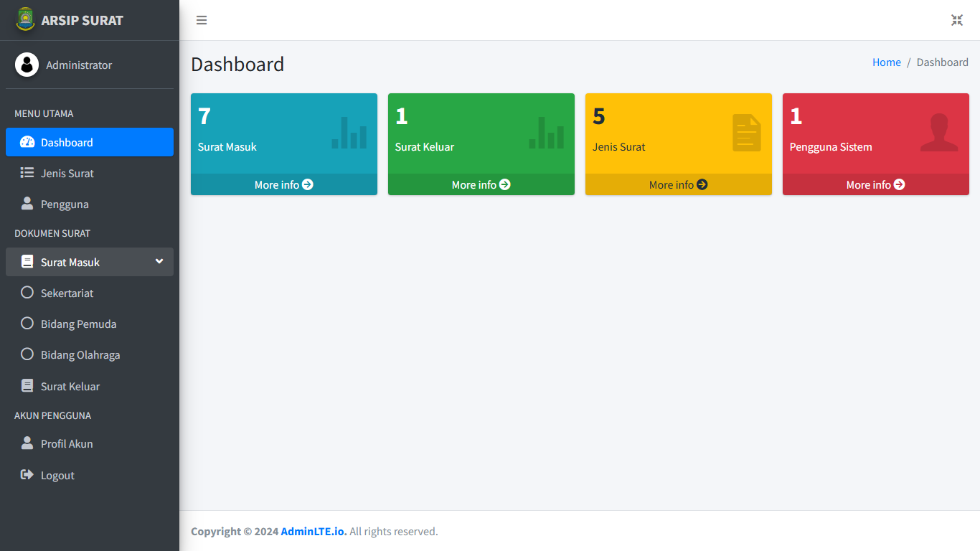The height and width of the screenshot is (551, 980).
Task: Click the Home breadcrumb link
Action: pyautogui.click(x=886, y=62)
